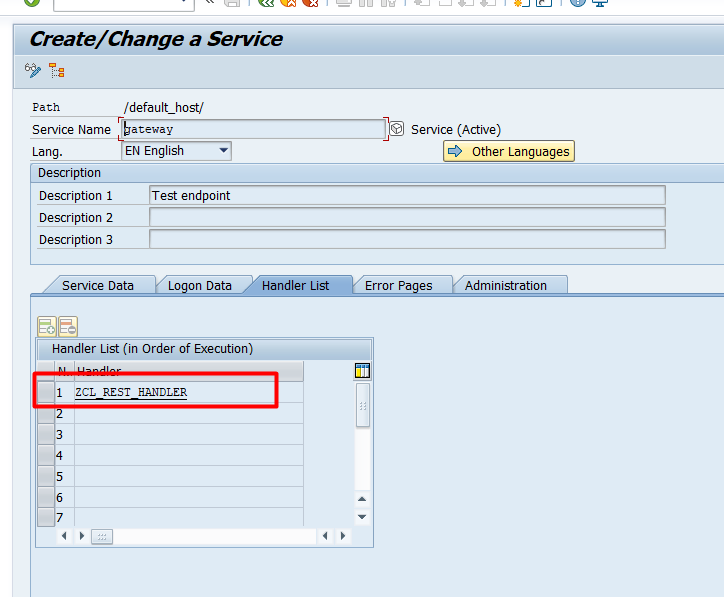This screenshot has width=724, height=597.
Task: Click the insert row icon above Handler List
Action: coord(47,326)
